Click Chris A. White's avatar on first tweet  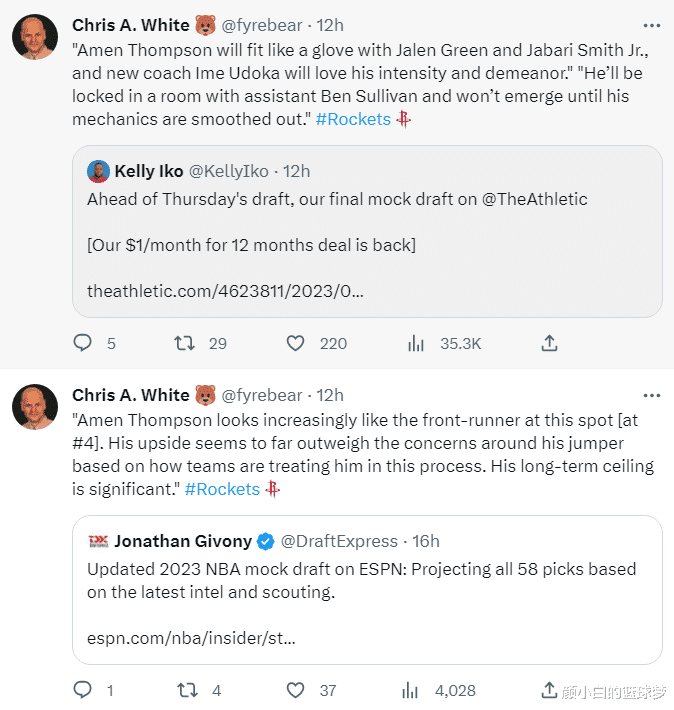[33, 36]
